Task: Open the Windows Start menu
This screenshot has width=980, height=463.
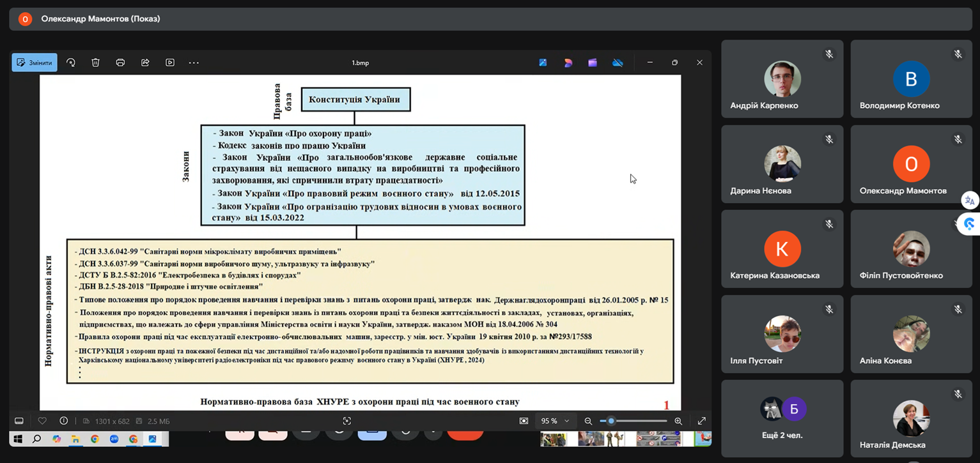Action: [18, 439]
